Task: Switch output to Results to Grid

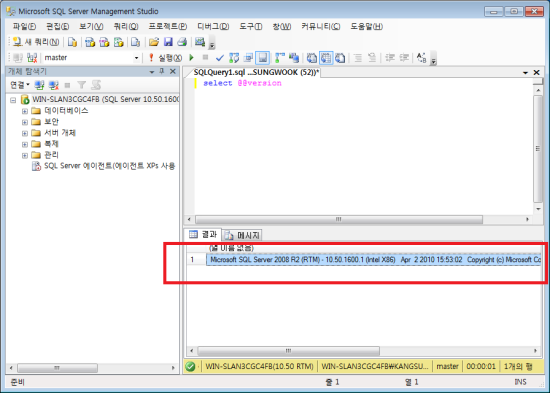Action: 326,58
